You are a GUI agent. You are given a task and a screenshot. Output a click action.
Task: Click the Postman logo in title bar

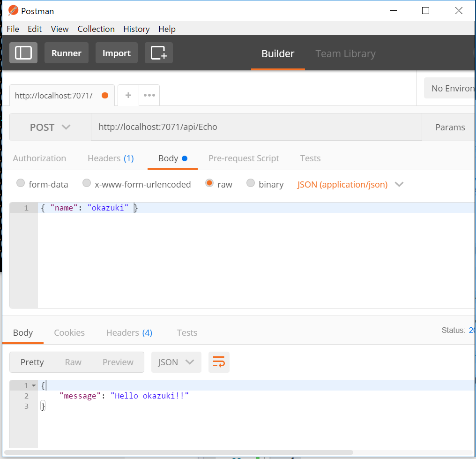(13, 11)
